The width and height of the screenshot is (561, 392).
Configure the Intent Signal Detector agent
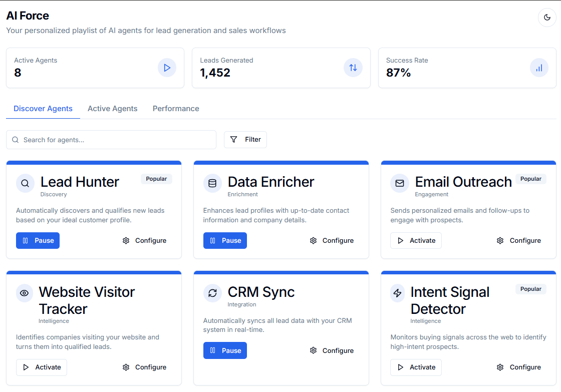pyautogui.click(x=519, y=367)
